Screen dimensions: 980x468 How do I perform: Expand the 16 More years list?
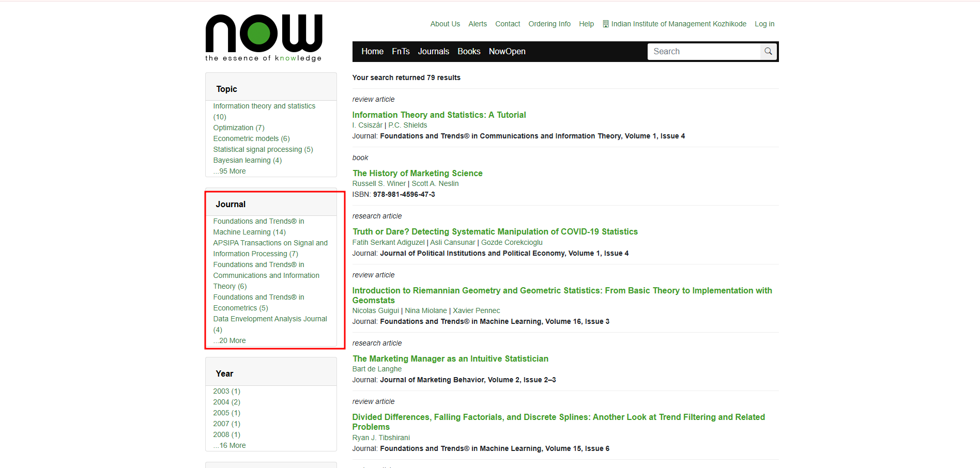(230, 445)
